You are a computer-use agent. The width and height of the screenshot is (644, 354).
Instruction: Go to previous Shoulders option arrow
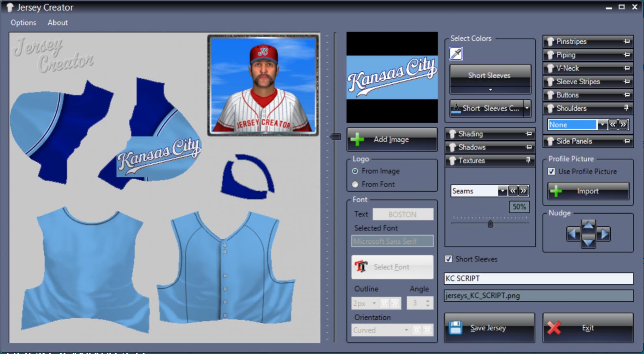(612, 124)
